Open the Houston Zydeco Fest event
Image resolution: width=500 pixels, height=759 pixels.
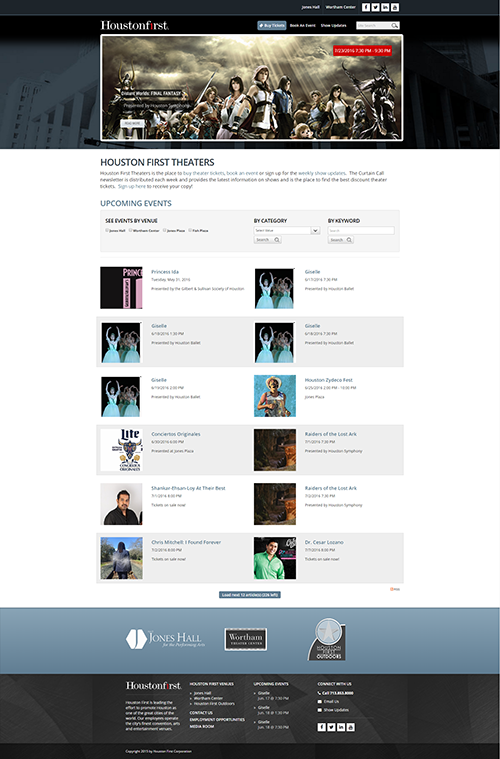tap(329, 380)
